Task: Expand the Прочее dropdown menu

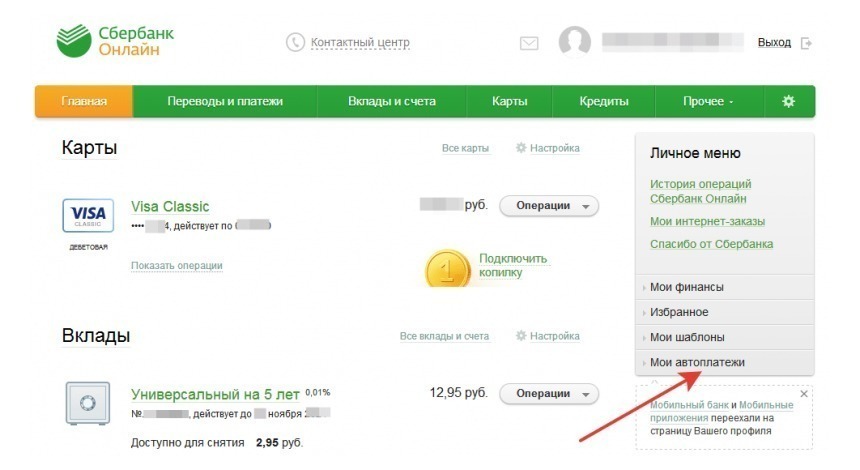Action: (x=708, y=101)
